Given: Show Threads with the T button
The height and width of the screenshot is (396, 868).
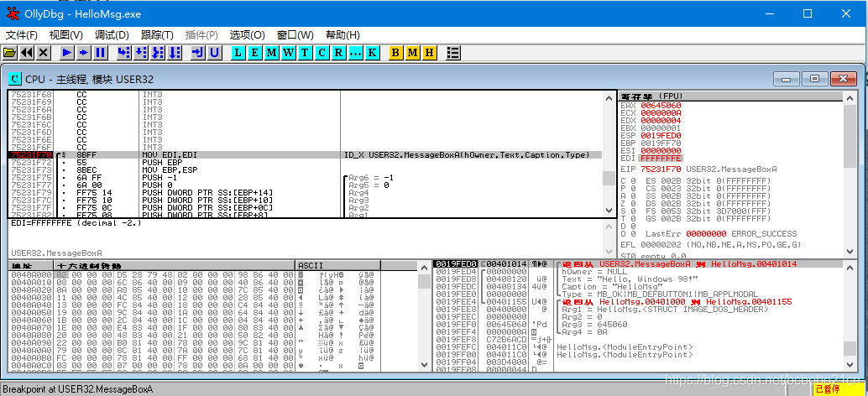Looking at the screenshot, I should click(x=305, y=53).
